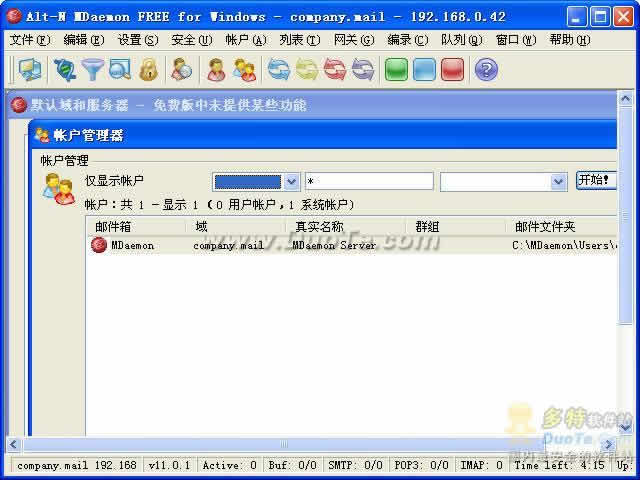Open the 窗口(W) menu
The height and width of the screenshot is (480, 640).
[516, 40]
